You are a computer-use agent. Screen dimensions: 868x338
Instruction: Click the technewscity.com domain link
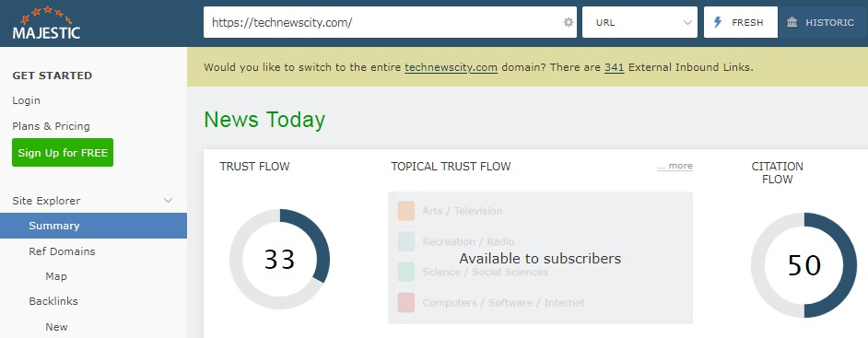pos(451,67)
